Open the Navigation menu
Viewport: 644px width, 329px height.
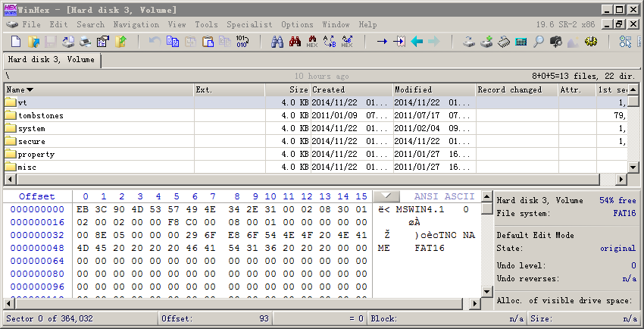tap(136, 24)
